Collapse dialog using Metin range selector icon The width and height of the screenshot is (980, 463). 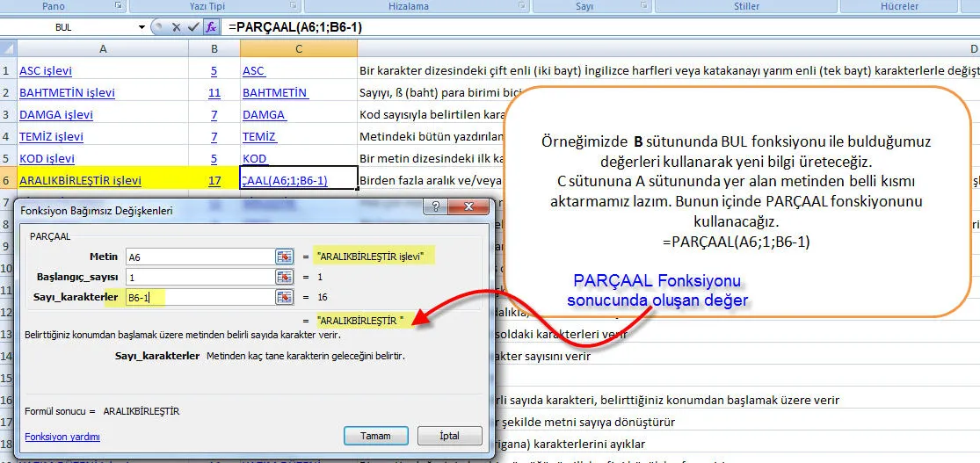coord(284,257)
